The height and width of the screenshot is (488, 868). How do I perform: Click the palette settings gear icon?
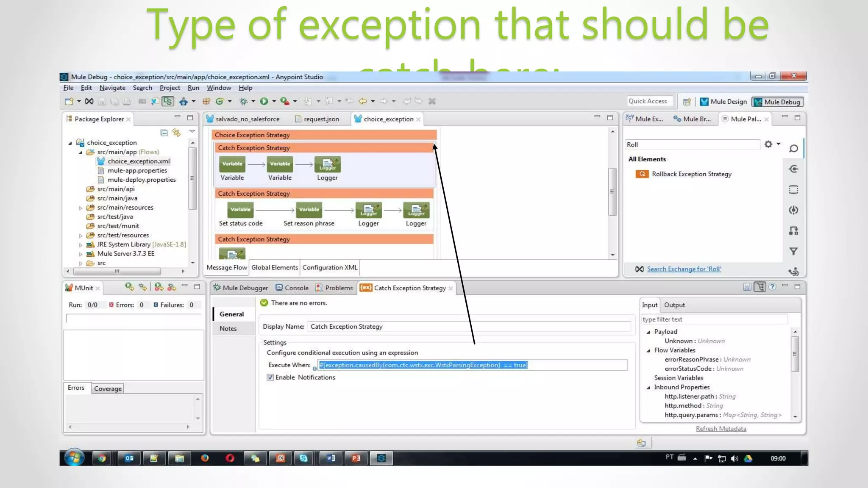[768, 144]
